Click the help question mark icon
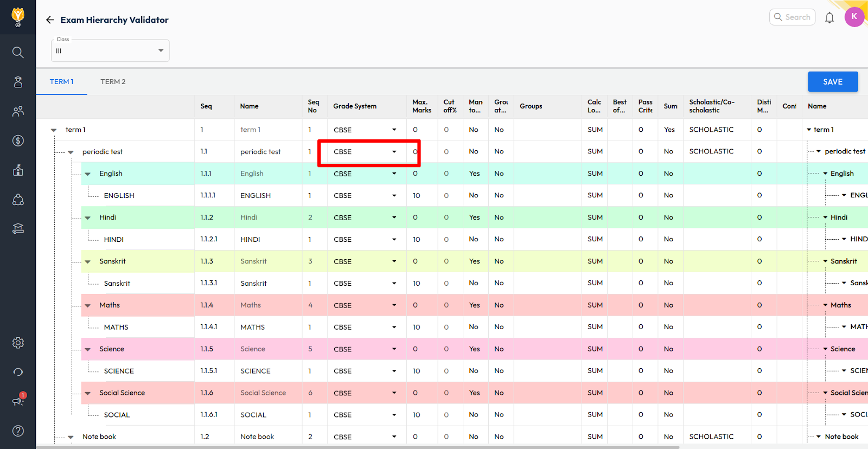The width and height of the screenshot is (868, 449). [x=18, y=431]
